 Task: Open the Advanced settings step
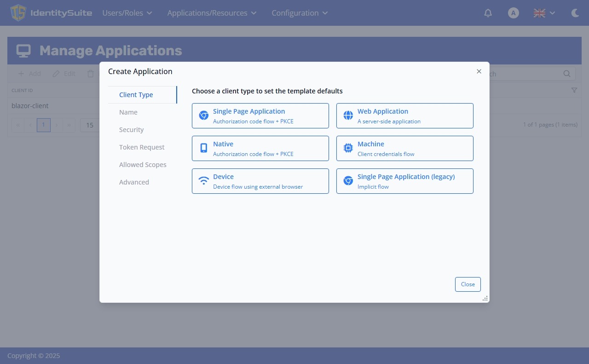click(x=134, y=182)
